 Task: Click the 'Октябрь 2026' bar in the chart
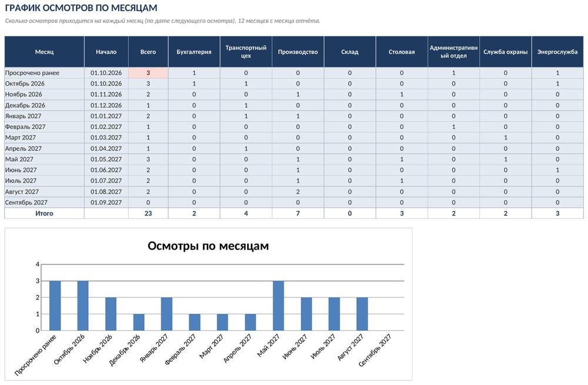83,306
